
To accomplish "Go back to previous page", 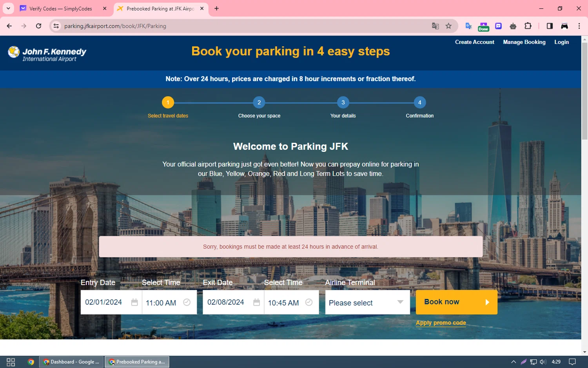I will click(x=9, y=26).
